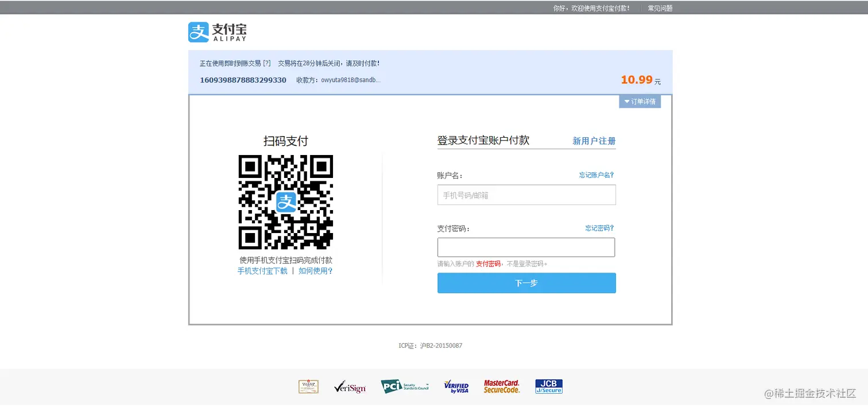This screenshot has width=868, height=411.
Task: Focus the 支付密码 payment password field
Action: pyautogui.click(x=526, y=247)
